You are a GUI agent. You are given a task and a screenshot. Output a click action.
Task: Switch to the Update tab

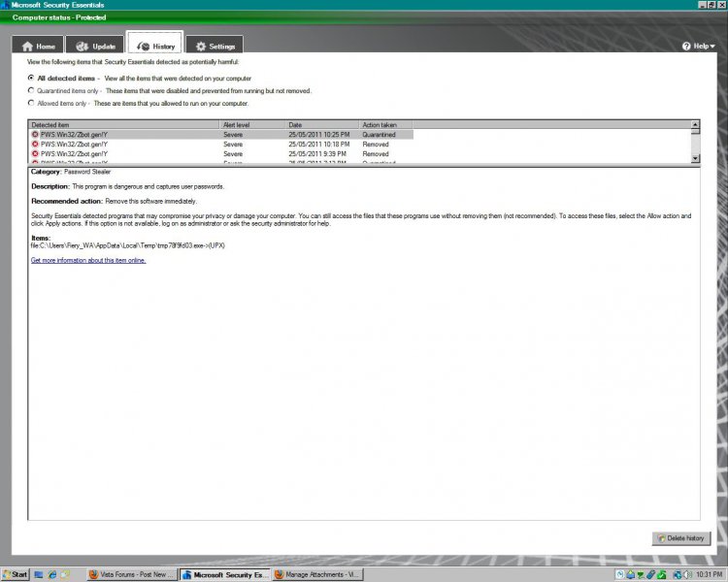[x=96, y=45]
